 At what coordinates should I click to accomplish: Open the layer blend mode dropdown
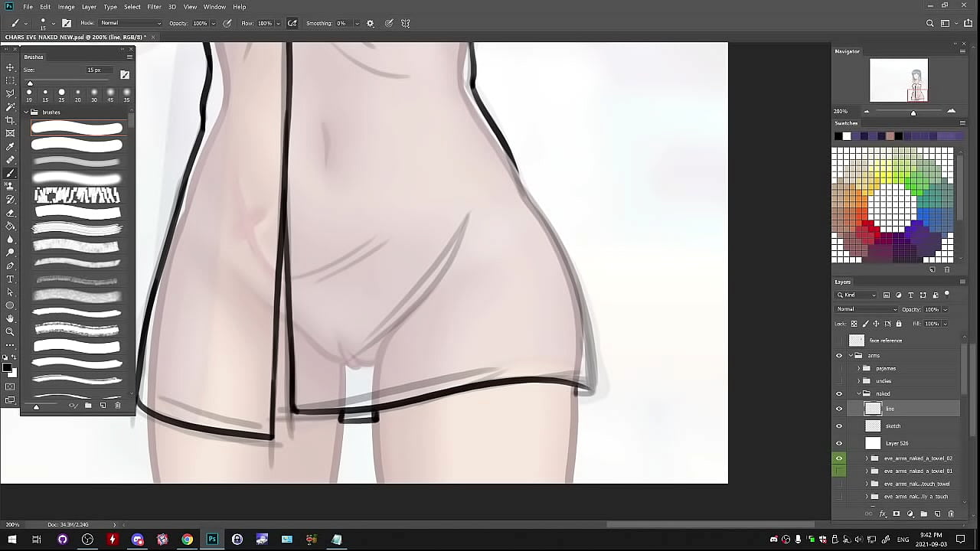(x=867, y=309)
